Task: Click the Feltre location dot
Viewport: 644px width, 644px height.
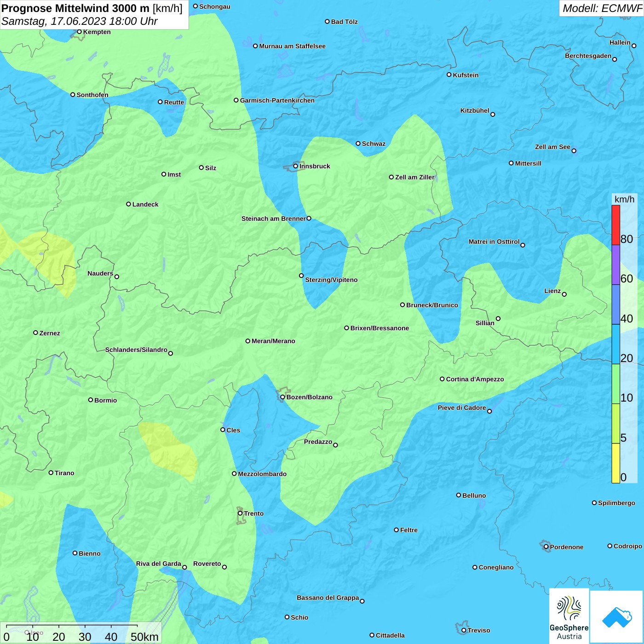Action: pyautogui.click(x=396, y=530)
